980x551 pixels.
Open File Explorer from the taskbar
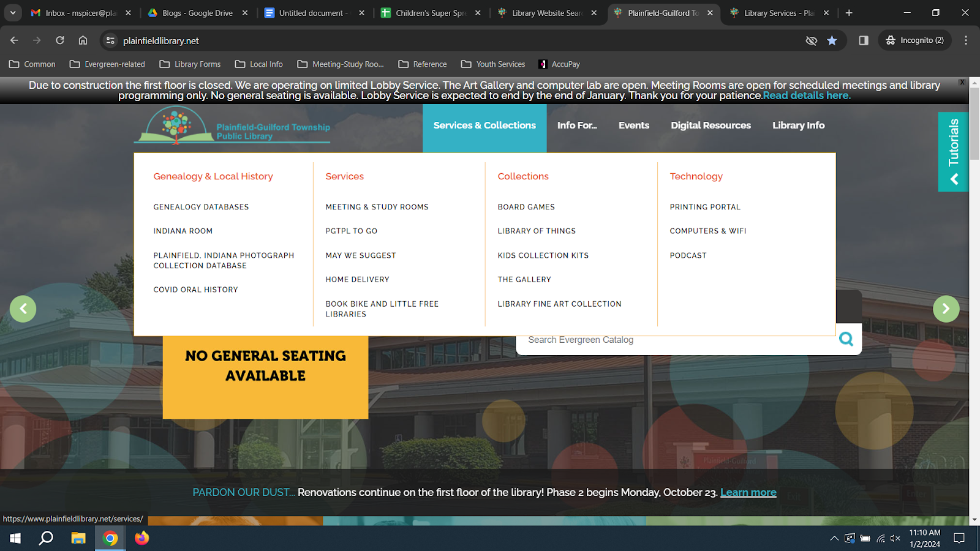pos(78,538)
